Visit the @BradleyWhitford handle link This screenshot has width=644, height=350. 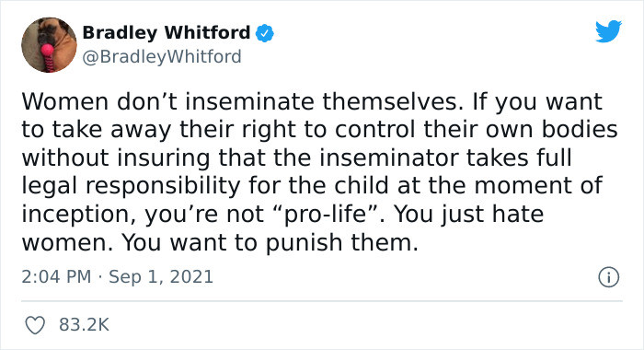[x=162, y=57]
